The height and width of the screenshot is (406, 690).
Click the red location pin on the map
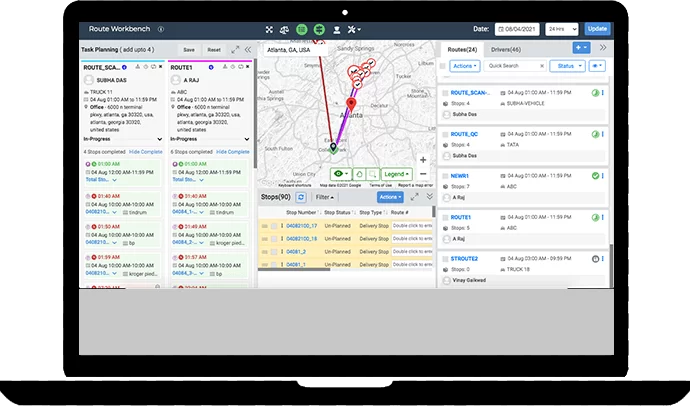[x=351, y=105]
